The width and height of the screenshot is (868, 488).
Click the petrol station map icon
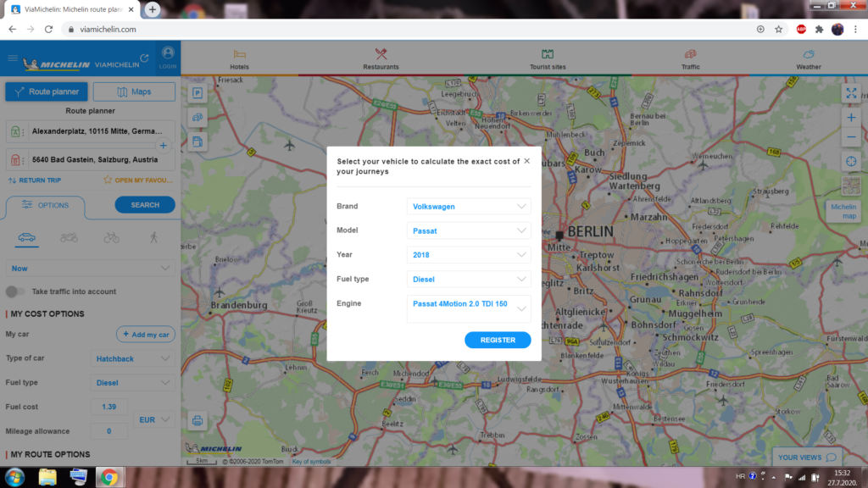click(x=198, y=141)
